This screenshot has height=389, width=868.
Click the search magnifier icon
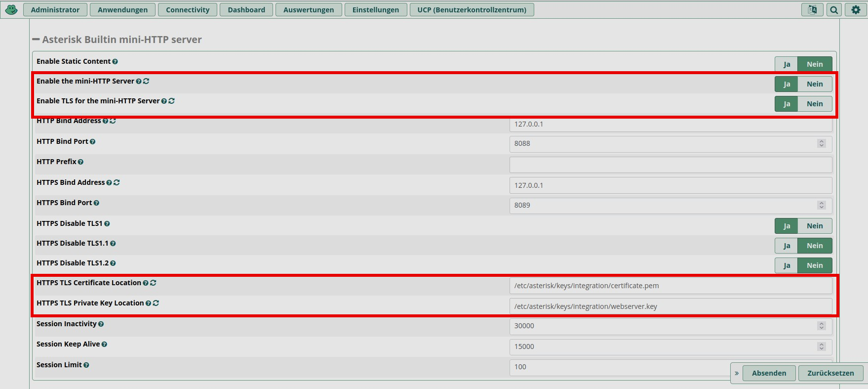[834, 10]
